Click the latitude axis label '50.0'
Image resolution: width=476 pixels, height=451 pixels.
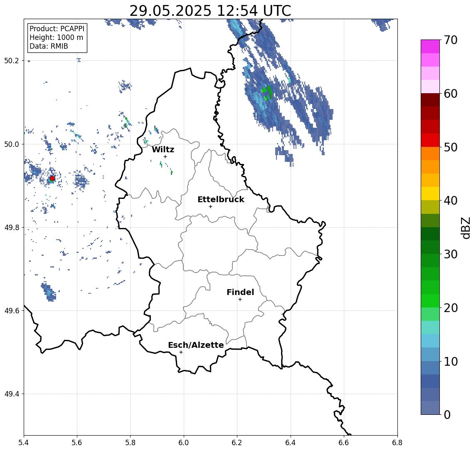[x=11, y=144]
